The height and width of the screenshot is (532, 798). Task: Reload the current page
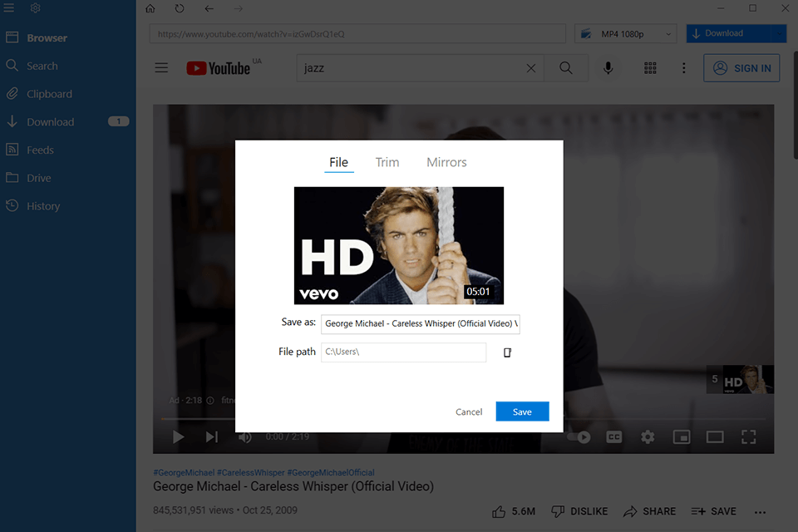[x=180, y=8]
